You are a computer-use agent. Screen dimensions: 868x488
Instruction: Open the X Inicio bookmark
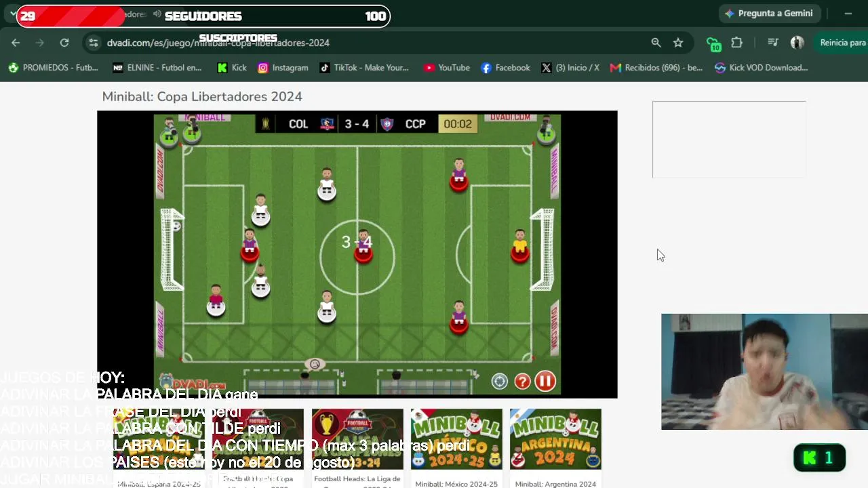click(x=570, y=68)
